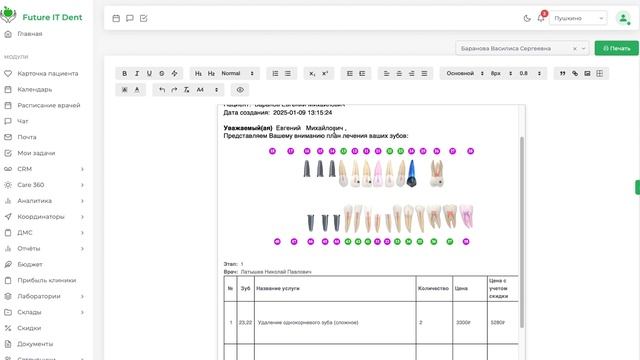Expand the CRM menu section
This screenshot has height=360, width=640.
coord(44,169)
